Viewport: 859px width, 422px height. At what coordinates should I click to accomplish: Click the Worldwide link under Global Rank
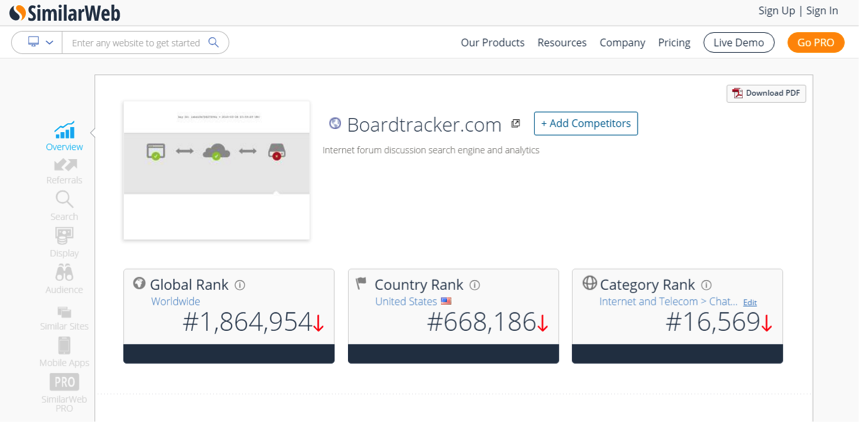tap(175, 301)
